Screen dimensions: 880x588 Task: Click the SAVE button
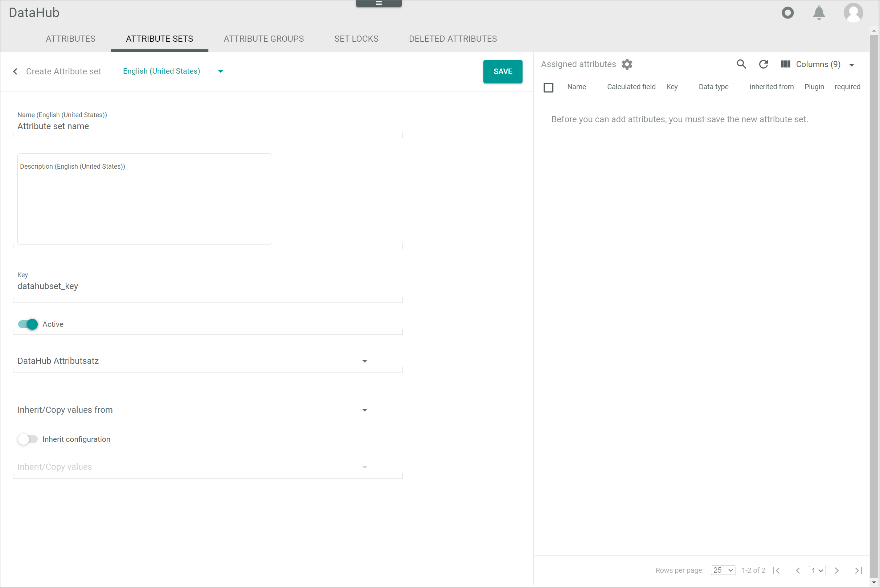click(503, 71)
